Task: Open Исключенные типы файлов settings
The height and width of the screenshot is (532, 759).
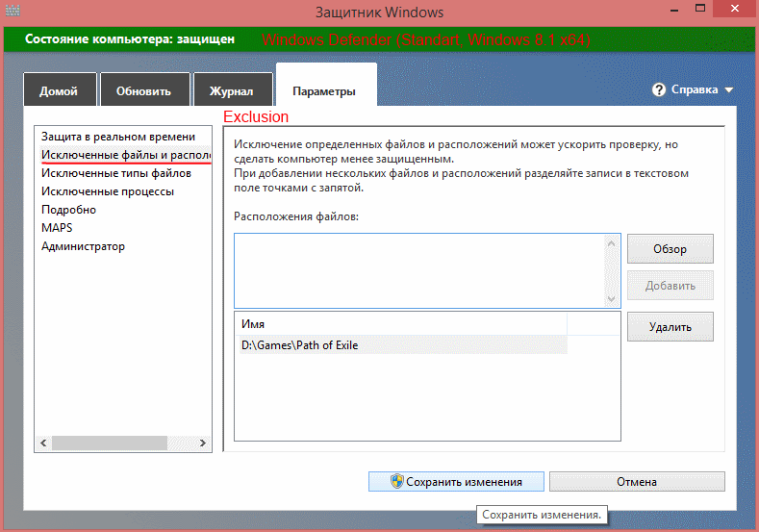Action: pyautogui.click(x=116, y=173)
